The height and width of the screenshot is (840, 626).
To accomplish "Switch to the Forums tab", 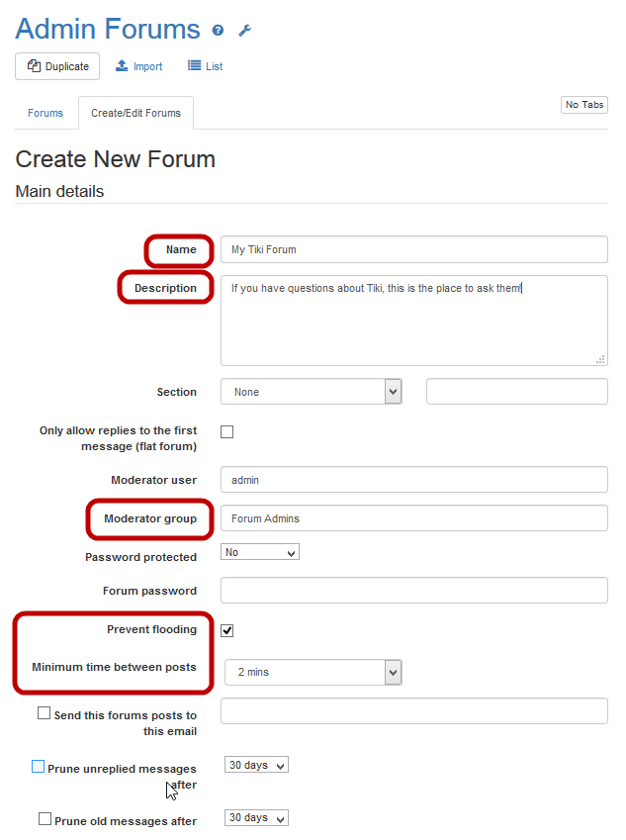I will 45,113.
